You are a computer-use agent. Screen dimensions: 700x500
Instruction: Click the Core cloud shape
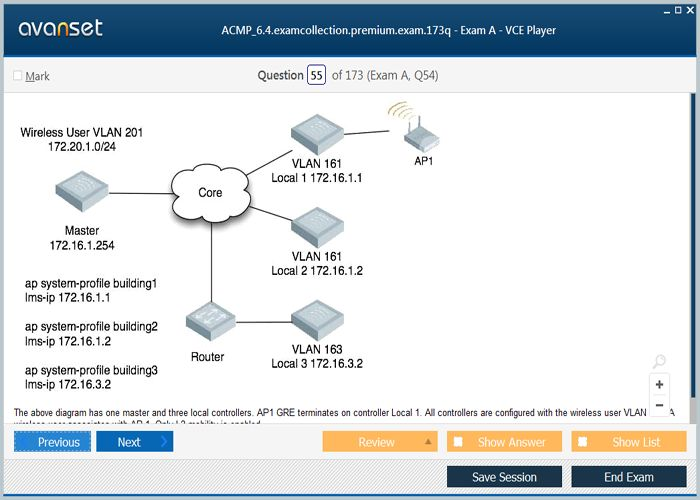coord(210,190)
